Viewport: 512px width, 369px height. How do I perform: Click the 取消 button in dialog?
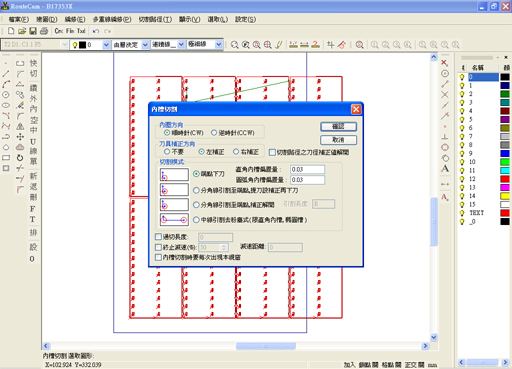click(x=338, y=140)
